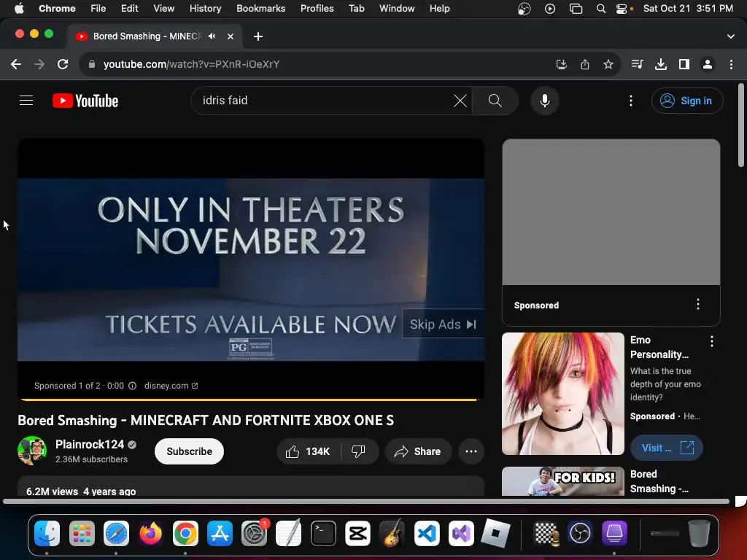The height and width of the screenshot is (560, 747).
Task: Open the Bored Smashing FOR KIDS thumbnail
Action: tap(563, 481)
